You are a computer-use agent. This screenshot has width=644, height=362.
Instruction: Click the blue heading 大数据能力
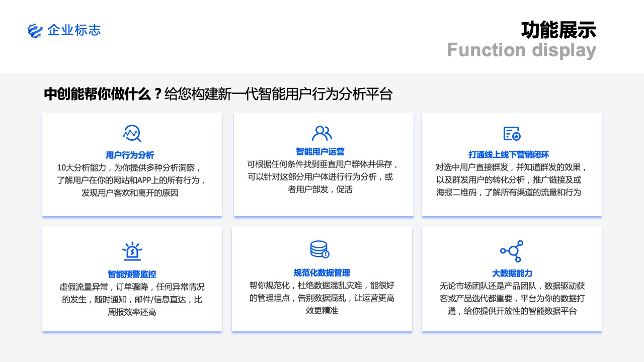[512, 274]
